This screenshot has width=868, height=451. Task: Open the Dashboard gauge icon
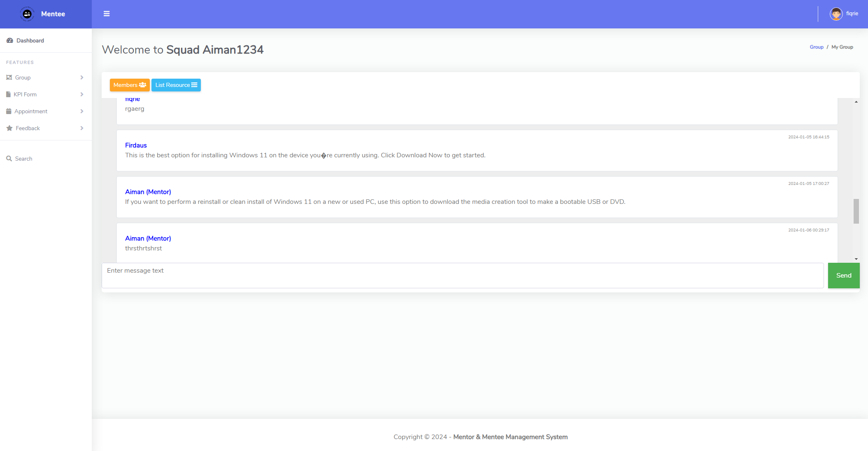(x=10, y=40)
